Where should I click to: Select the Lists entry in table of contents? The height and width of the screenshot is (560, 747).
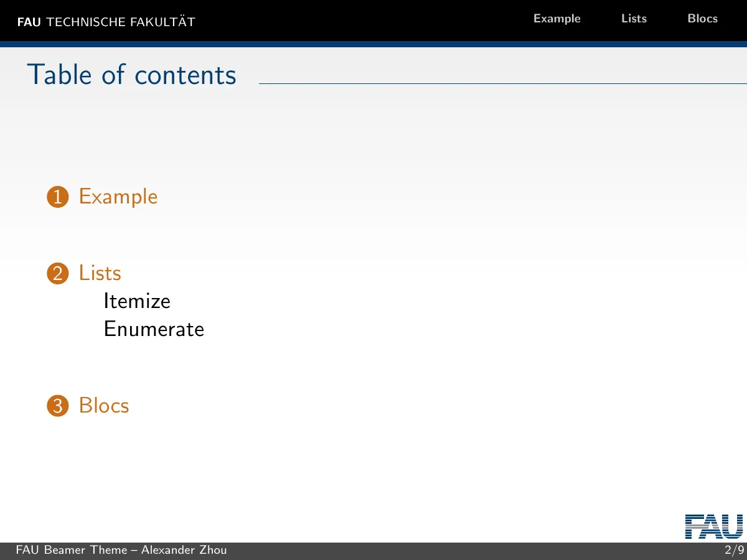click(100, 273)
